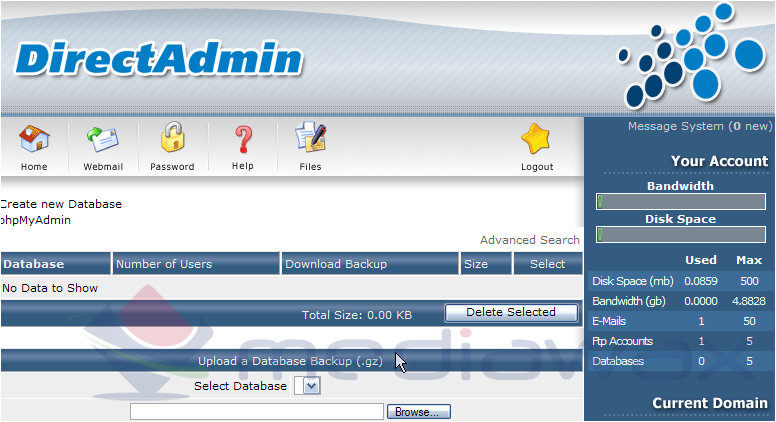Click the 'No Data to Show' text

(50, 288)
